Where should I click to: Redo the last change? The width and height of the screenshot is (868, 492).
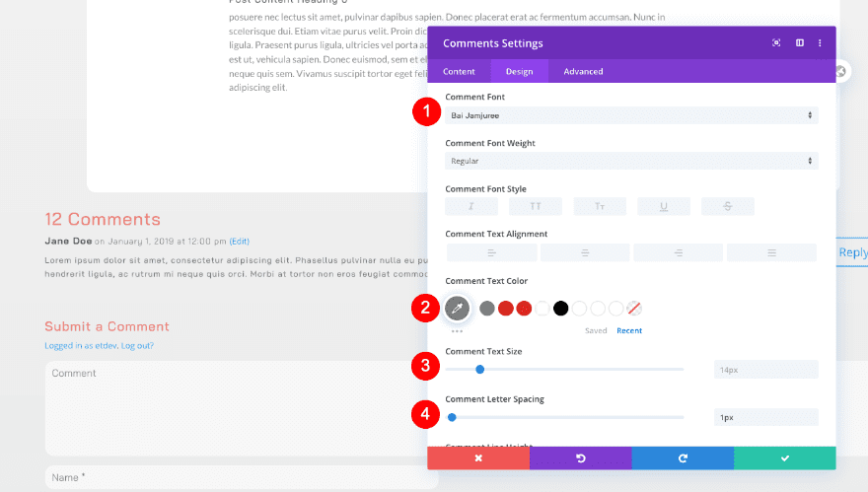[x=683, y=458]
